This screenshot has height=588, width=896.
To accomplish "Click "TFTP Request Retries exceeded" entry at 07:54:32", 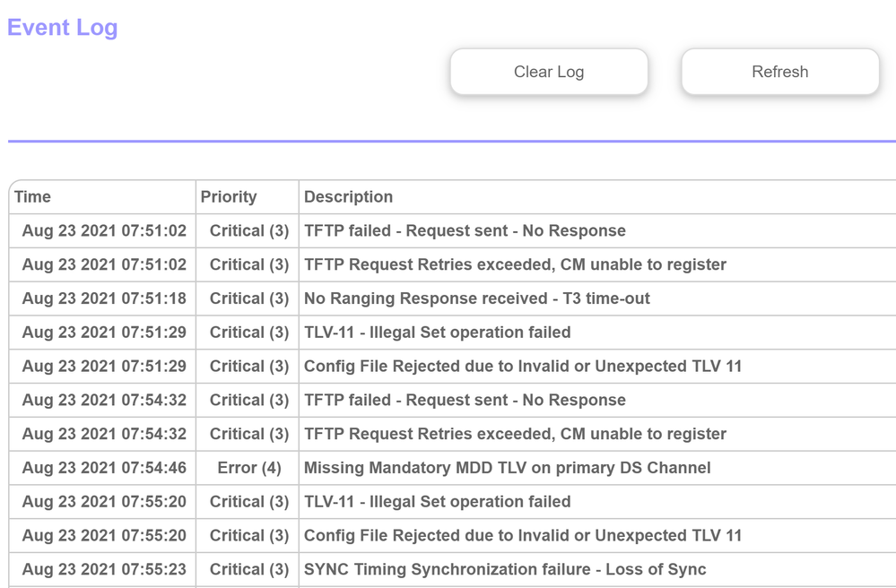I will pos(515,434).
